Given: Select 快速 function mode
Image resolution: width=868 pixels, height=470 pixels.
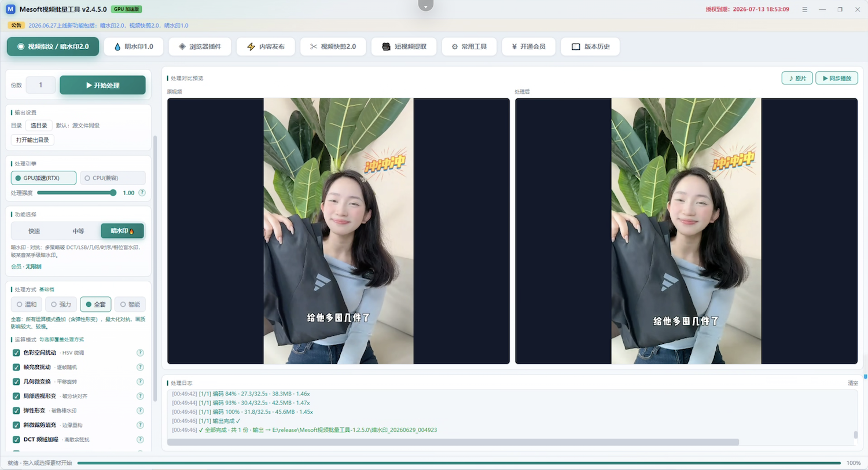Looking at the screenshot, I should coord(34,231).
